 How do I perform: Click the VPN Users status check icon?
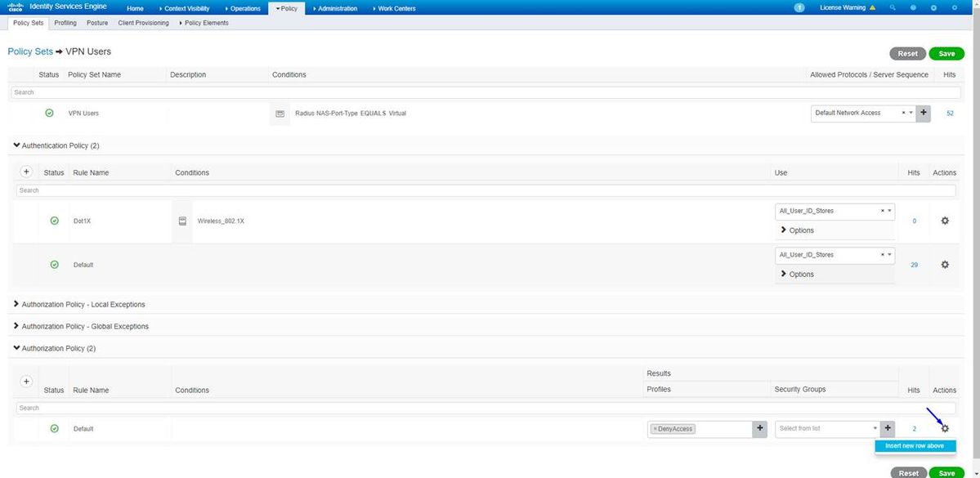click(49, 113)
